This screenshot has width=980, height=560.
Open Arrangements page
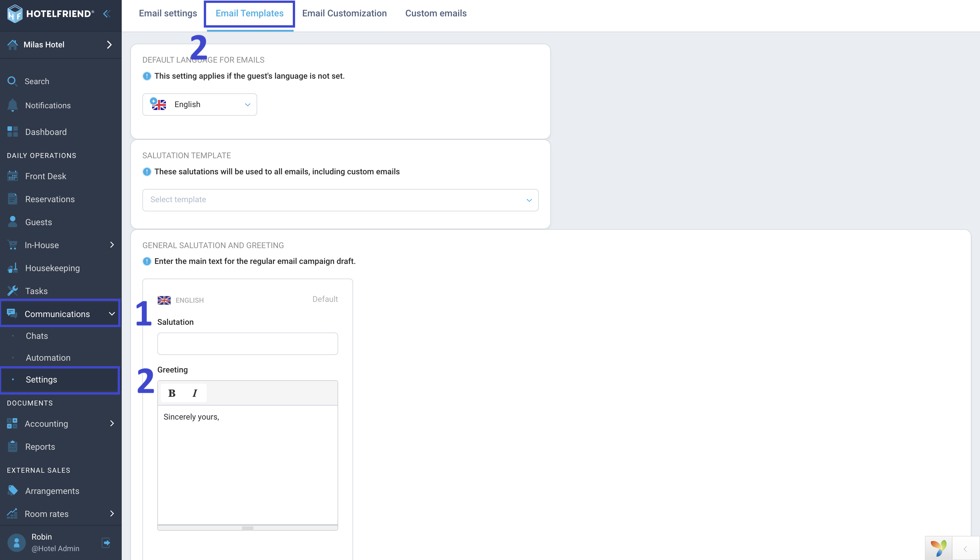52,491
